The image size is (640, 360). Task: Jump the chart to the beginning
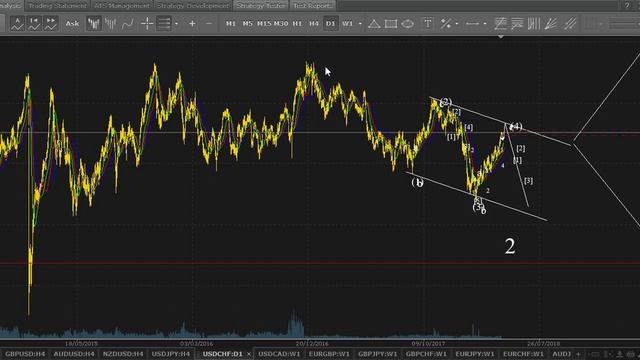[x=34, y=24]
